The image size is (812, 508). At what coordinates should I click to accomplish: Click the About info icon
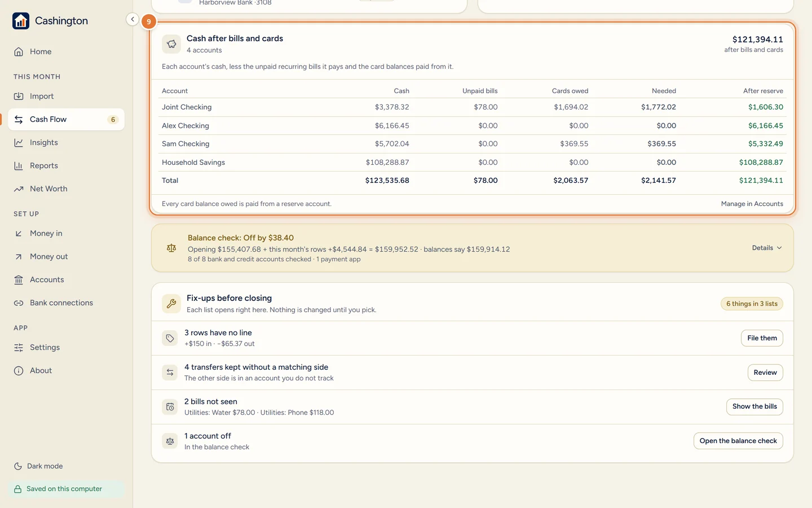(19, 370)
